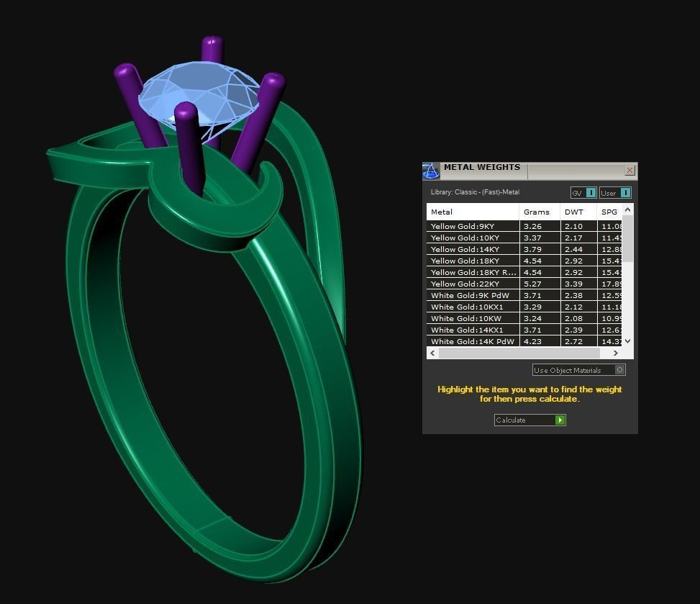Click the 3.39 DWT value
The width and height of the screenshot is (700, 604).
pos(573,284)
